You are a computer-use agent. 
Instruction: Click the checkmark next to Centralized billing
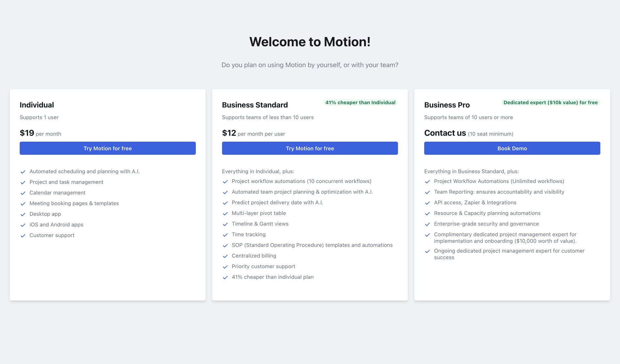225,256
